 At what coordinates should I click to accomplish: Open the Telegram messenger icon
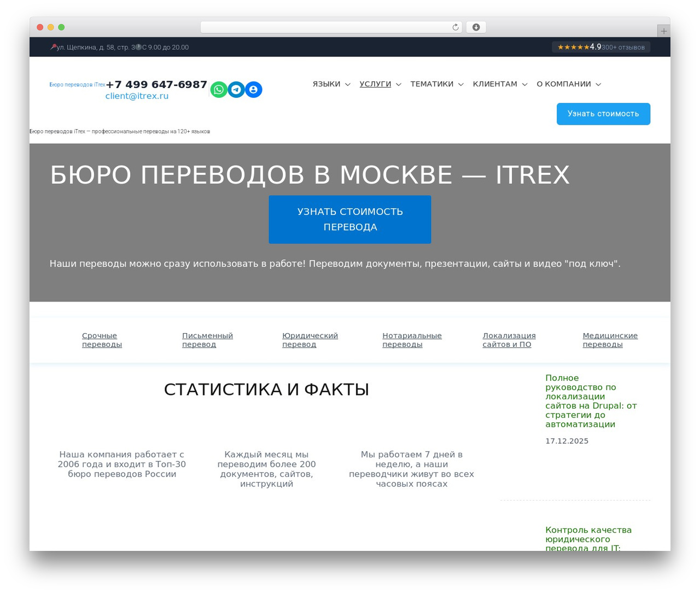point(236,90)
